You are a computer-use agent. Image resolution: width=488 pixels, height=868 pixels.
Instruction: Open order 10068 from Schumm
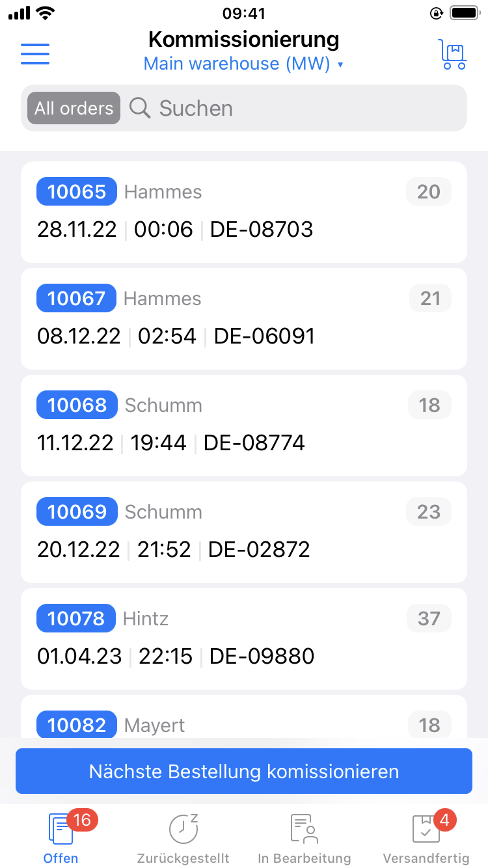(77, 405)
